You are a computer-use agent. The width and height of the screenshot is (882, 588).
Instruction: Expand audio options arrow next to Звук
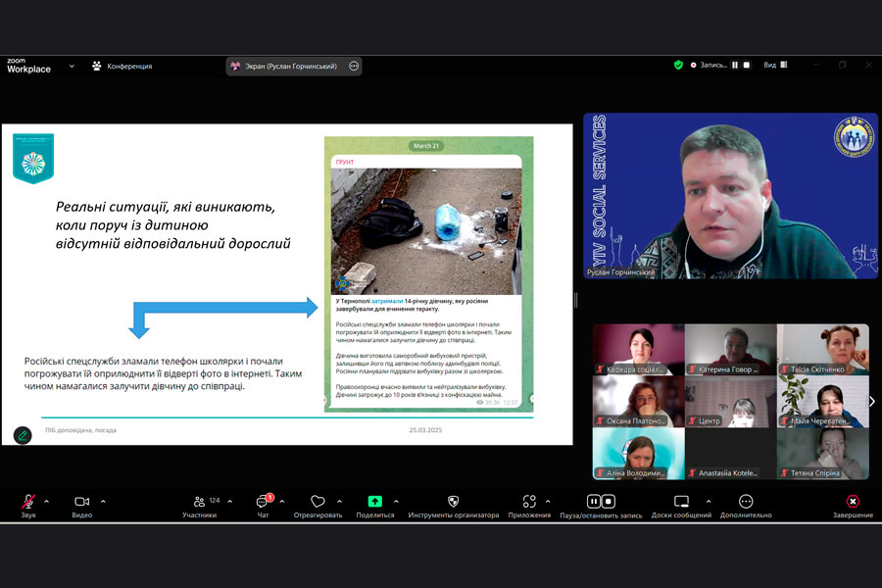[x=46, y=501]
